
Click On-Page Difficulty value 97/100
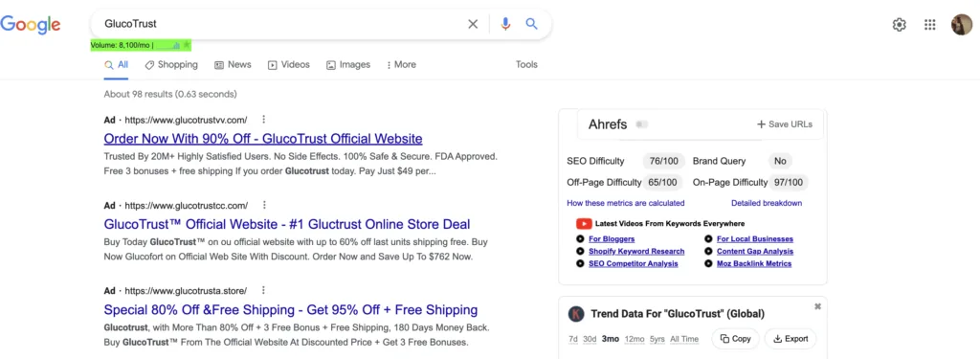pyautogui.click(x=789, y=183)
